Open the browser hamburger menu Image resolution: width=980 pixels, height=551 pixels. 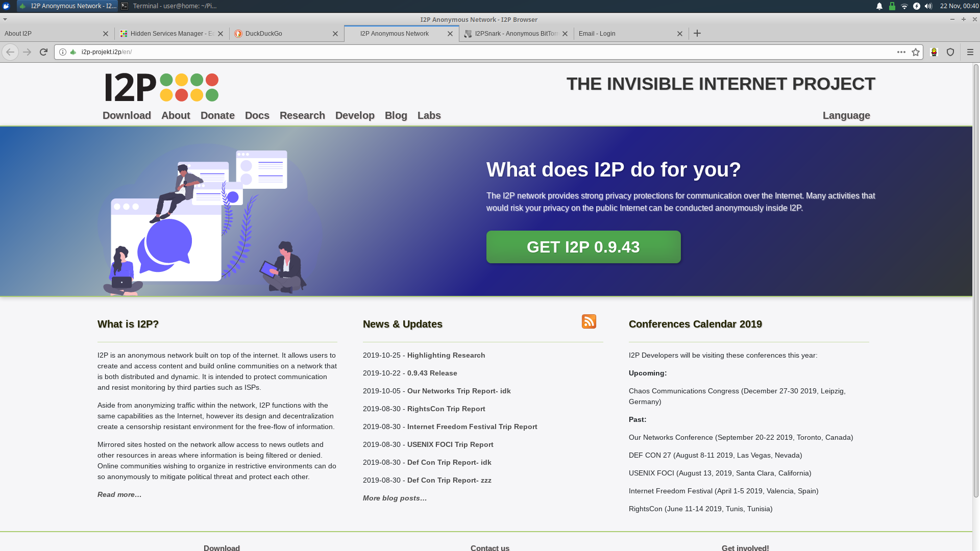(x=970, y=52)
